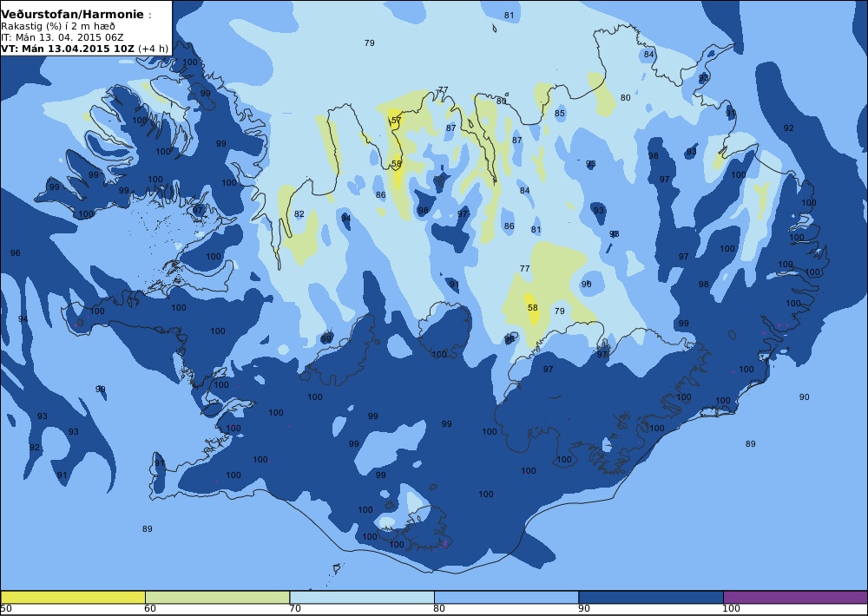Screen dimensions: 868x616
Task: Click the yellow 50–60 legend swatch
Action: (x=73, y=597)
